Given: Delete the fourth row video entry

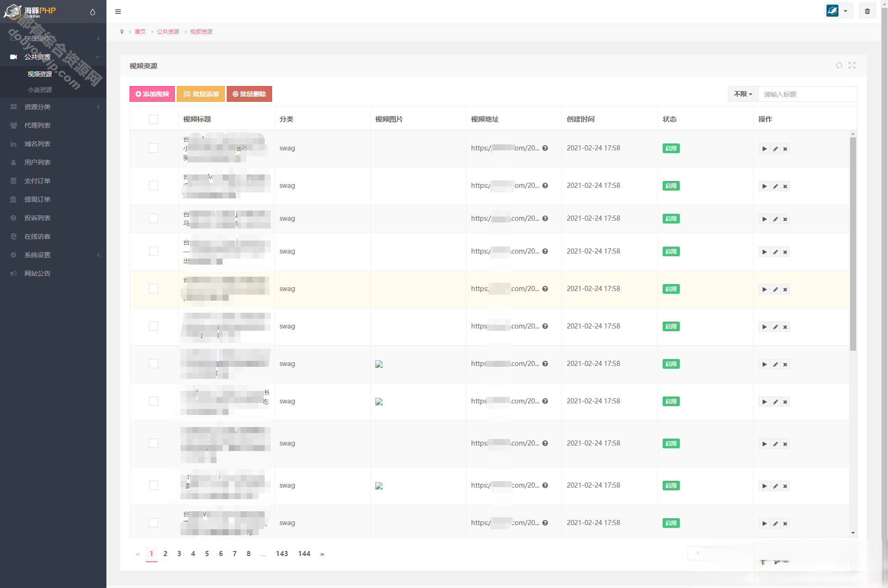Looking at the screenshot, I should click(785, 252).
